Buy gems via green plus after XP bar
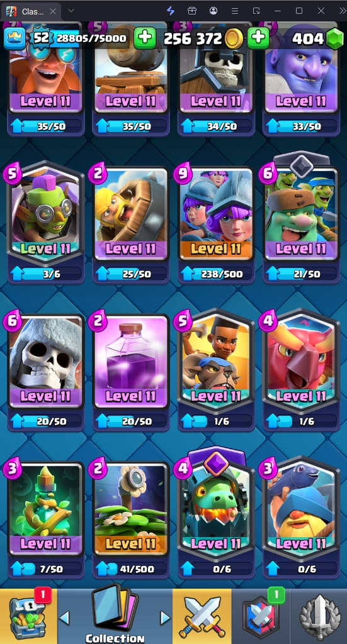 pyautogui.click(x=144, y=38)
